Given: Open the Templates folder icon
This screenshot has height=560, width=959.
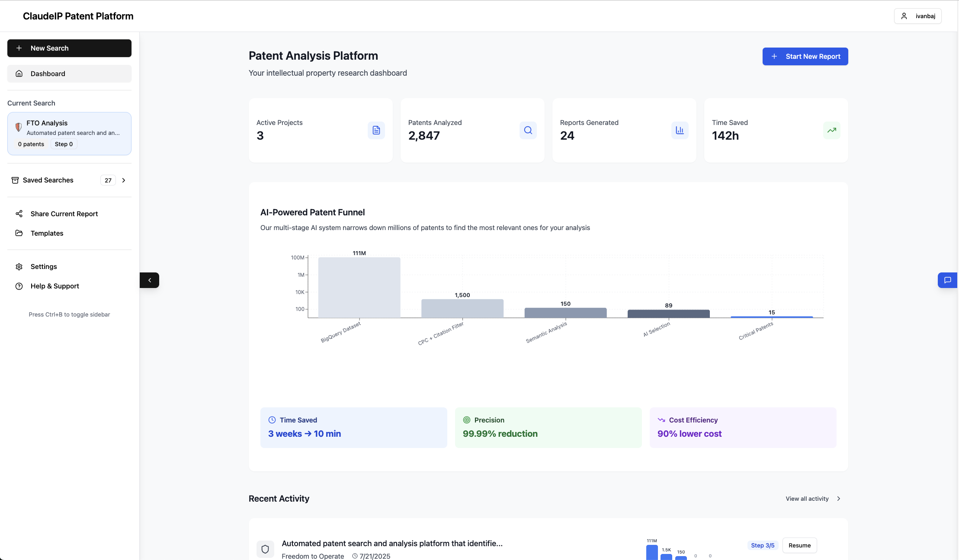Looking at the screenshot, I should [19, 233].
